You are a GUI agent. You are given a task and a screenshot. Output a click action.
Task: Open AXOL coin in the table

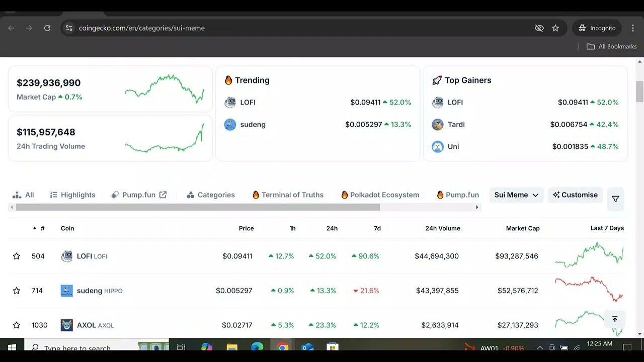click(96, 325)
